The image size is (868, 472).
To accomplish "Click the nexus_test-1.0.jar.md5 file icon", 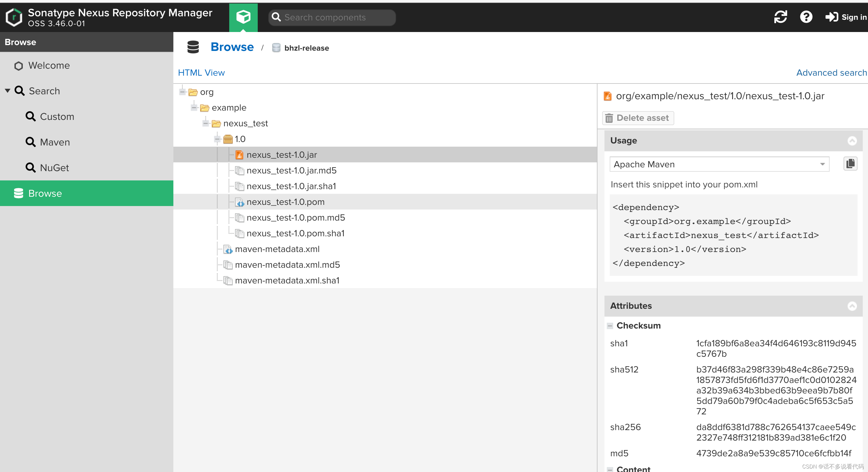I will 240,171.
